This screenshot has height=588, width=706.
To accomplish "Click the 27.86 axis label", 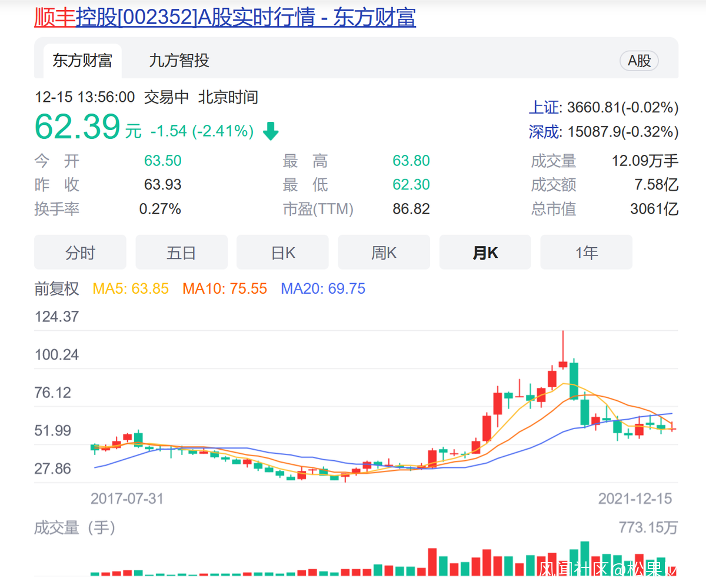I will (53, 469).
